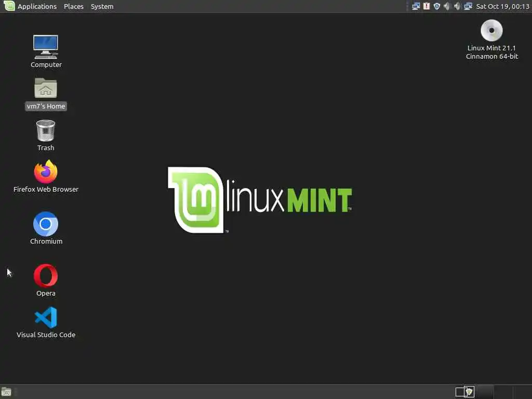This screenshot has height=399, width=532.
Task: Click the show desktop button in bottom panel
Action: coord(6,392)
